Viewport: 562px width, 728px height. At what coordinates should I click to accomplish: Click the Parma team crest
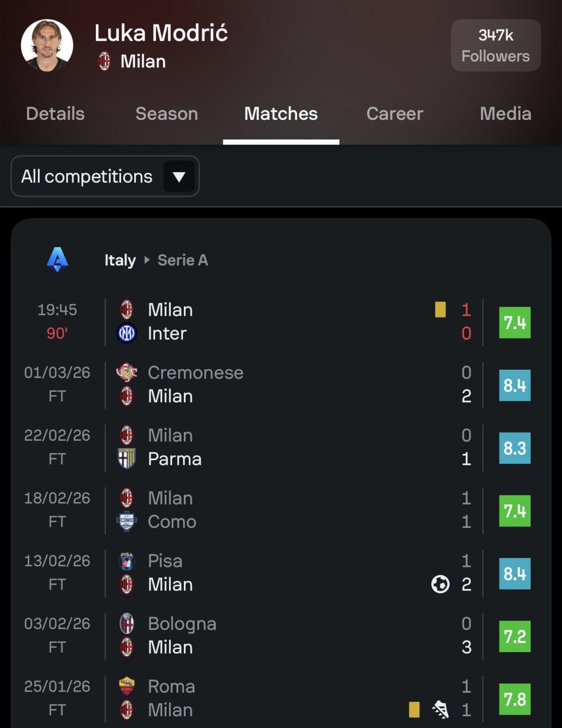click(x=127, y=459)
